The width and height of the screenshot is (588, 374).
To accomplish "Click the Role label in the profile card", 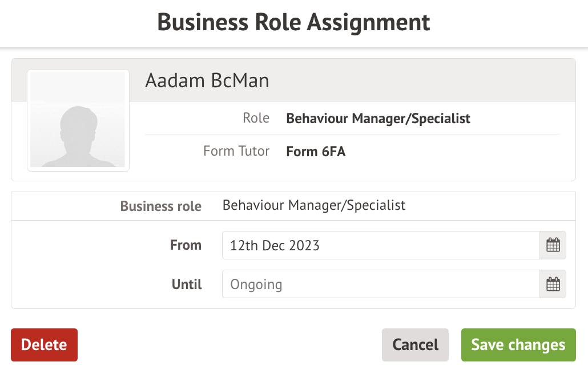I will click(256, 119).
